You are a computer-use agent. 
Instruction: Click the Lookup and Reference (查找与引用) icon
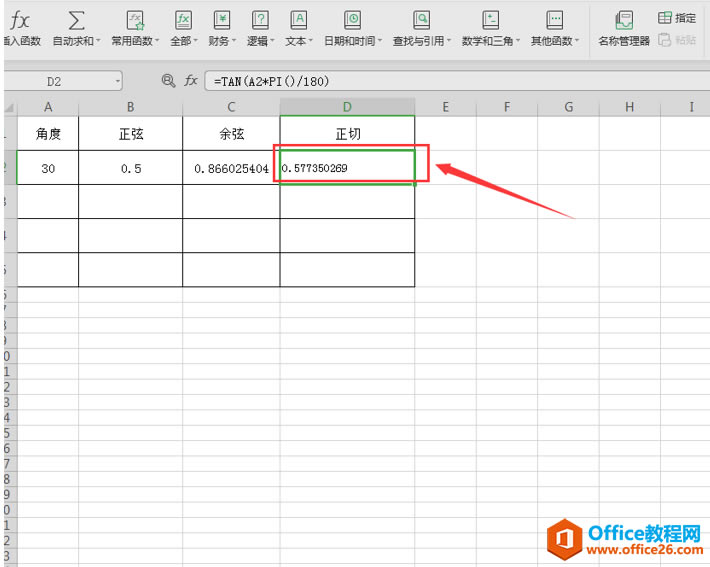click(422, 20)
